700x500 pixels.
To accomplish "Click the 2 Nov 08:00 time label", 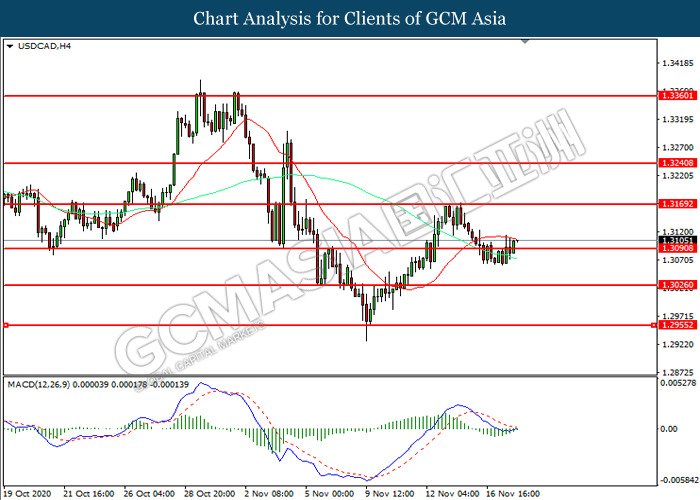I will 269,494.
